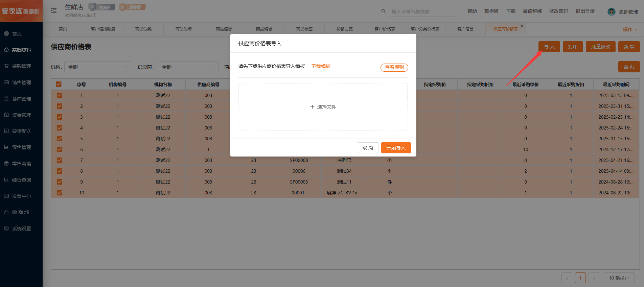The width and height of the screenshot is (644, 287).
Task: Expand the 操作 dropdown menu
Action: pyautogui.click(x=630, y=29)
